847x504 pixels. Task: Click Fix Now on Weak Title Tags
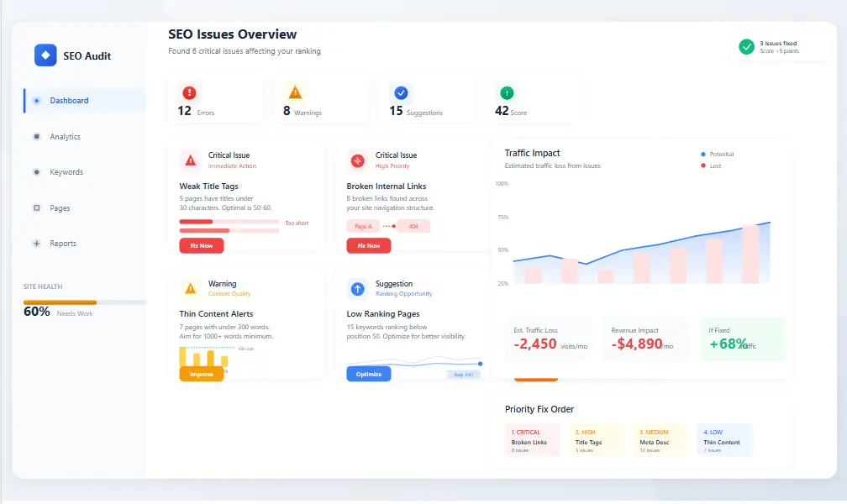coord(200,245)
